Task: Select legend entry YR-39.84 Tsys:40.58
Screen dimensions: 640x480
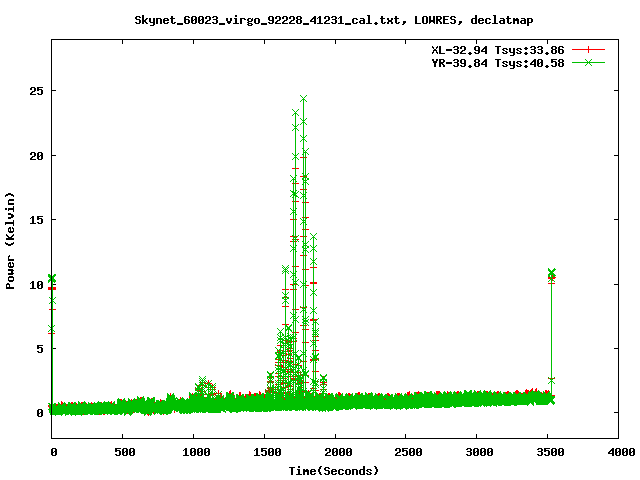Action: click(x=498, y=63)
